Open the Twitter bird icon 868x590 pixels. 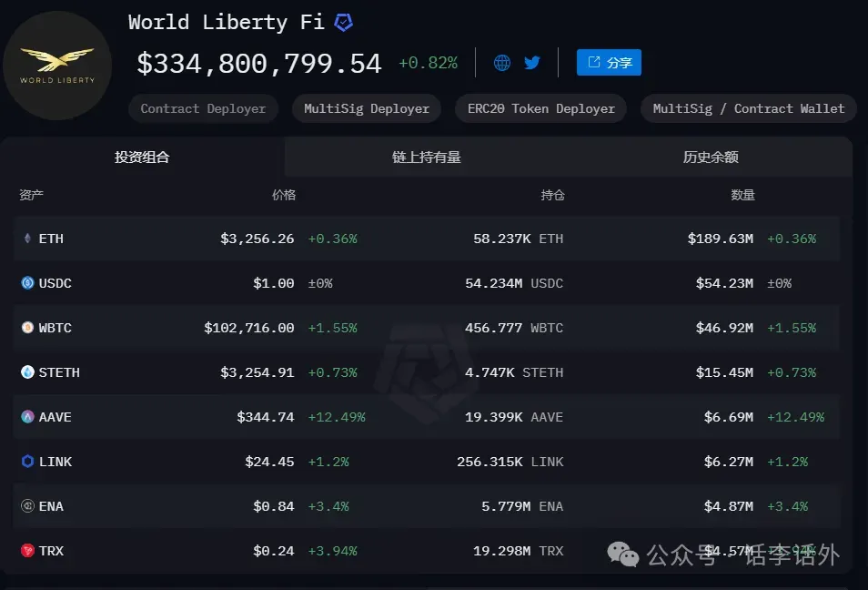[x=532, y=63]
